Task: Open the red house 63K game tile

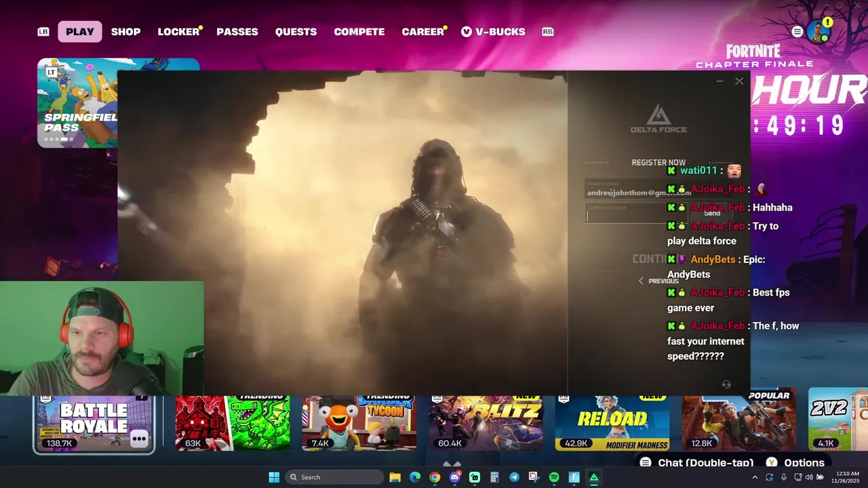Action: [233, 423]
